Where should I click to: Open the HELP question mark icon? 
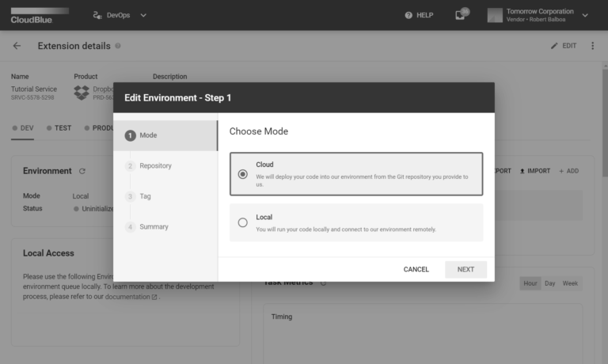(x=408, y=15)
